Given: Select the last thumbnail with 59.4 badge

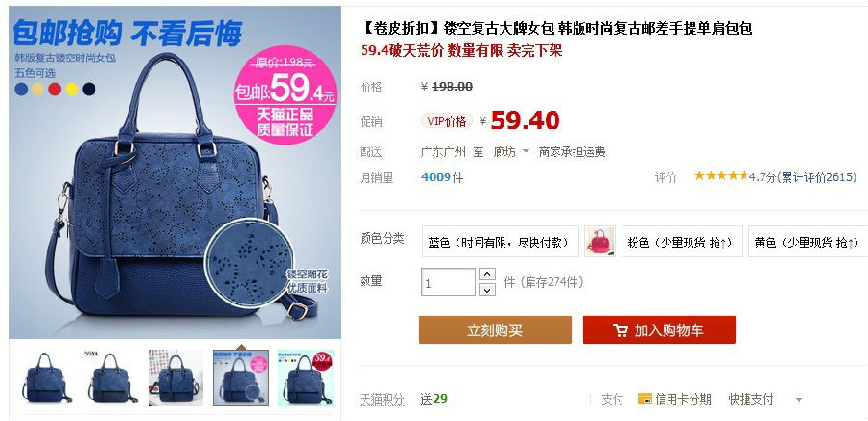Looking at the screenshot, I should pyautogui.click(x=306, y=378).
